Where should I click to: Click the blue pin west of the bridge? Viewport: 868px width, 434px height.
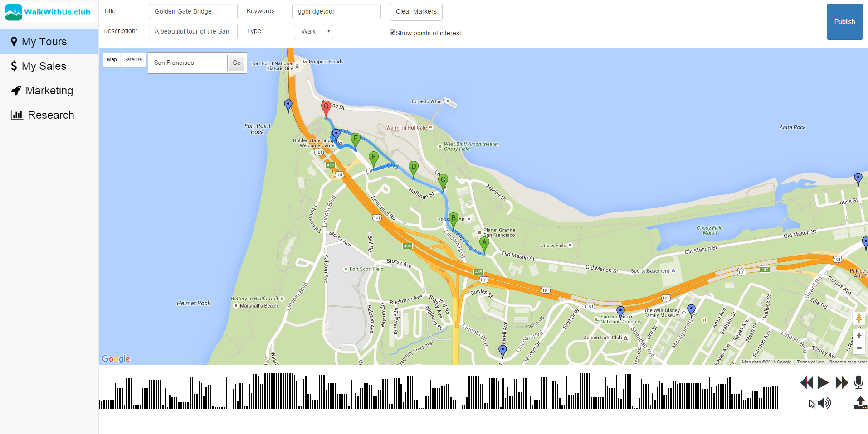click(x=288, y=106)
